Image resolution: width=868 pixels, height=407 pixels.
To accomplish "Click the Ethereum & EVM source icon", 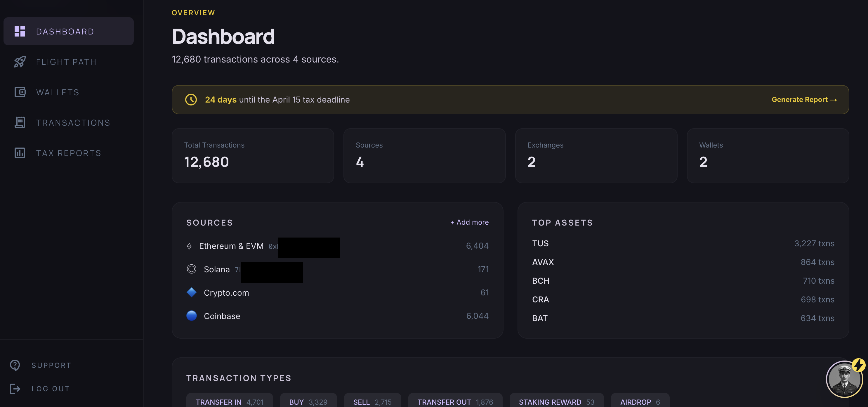I will pyautogui.click(x=189, y=246).
